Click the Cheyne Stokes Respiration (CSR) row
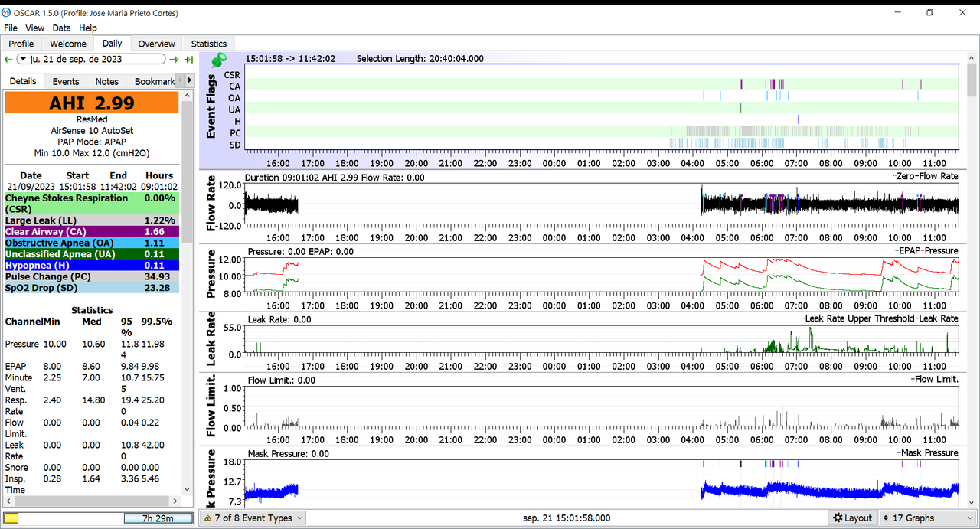The height and width of the screenshot is (529, 980). (92, 204)
